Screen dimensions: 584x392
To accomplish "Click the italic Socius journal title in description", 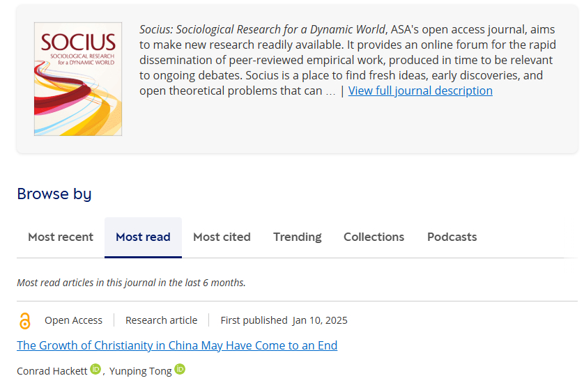I will (262, 29).
